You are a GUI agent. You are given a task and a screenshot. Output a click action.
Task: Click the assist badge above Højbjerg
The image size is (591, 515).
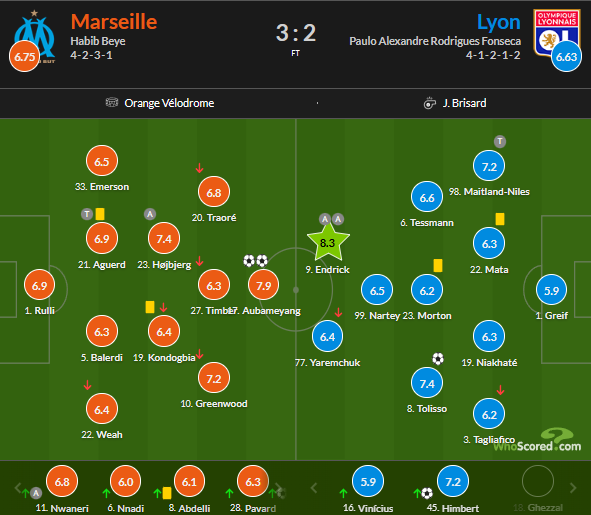pyautogui.click(x=150, y=214)
